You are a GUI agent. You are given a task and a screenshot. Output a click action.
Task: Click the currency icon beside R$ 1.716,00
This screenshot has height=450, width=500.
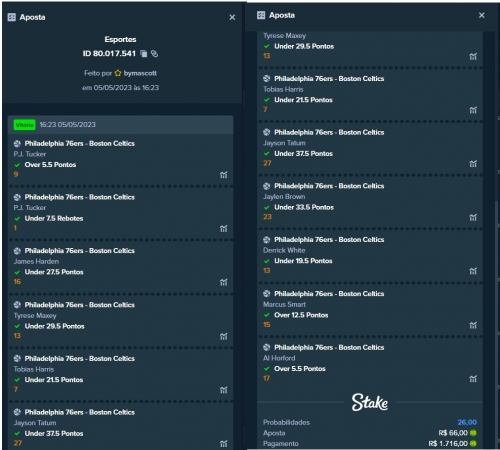point(473,444)
